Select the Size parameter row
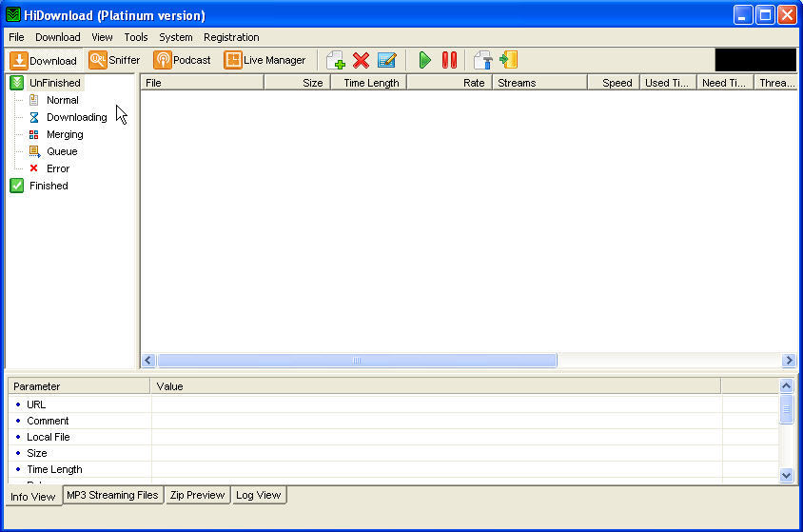Screen dimensions: 803x532 [x=393, y=453]
